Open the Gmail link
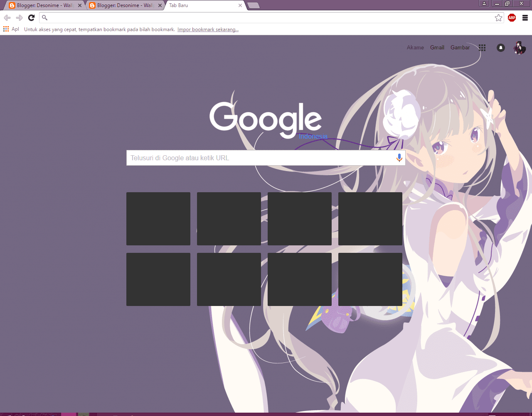 click(x=437, y=47)
